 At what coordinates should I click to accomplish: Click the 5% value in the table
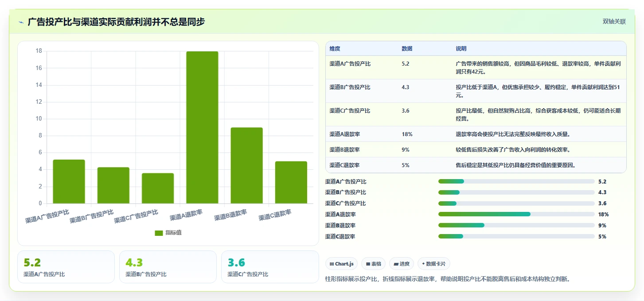[x=406, y=165]
